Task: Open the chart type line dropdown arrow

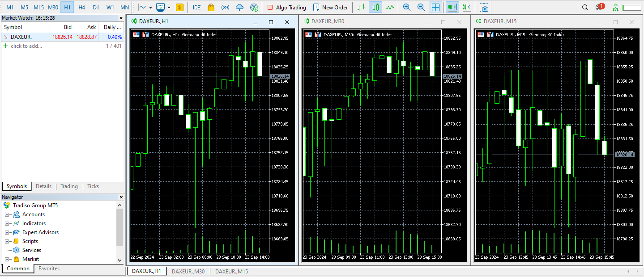Action: pos(150,7)
